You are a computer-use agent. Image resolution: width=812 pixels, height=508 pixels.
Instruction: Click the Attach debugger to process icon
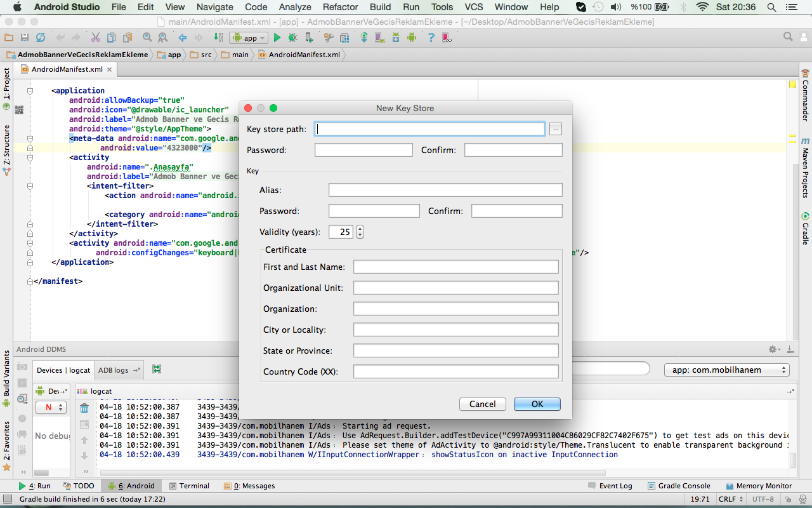(309, 38)
